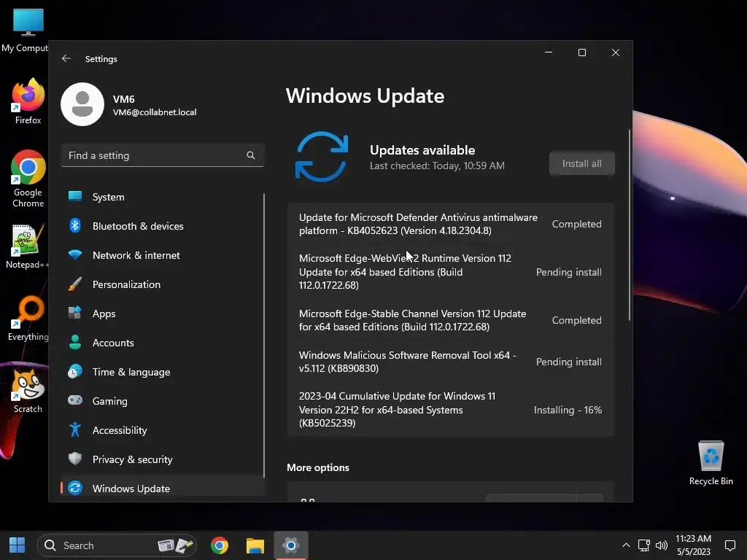Click the taskbar Search box

click(x=117, y=545)
